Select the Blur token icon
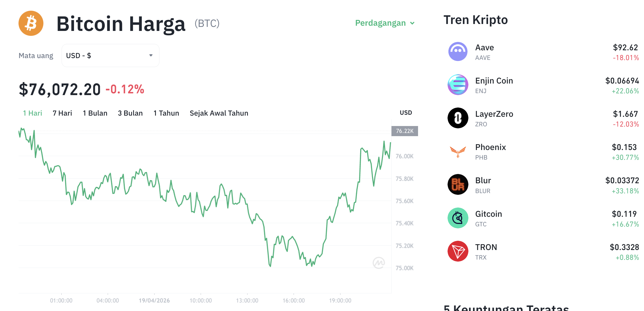 click(458, 184)
